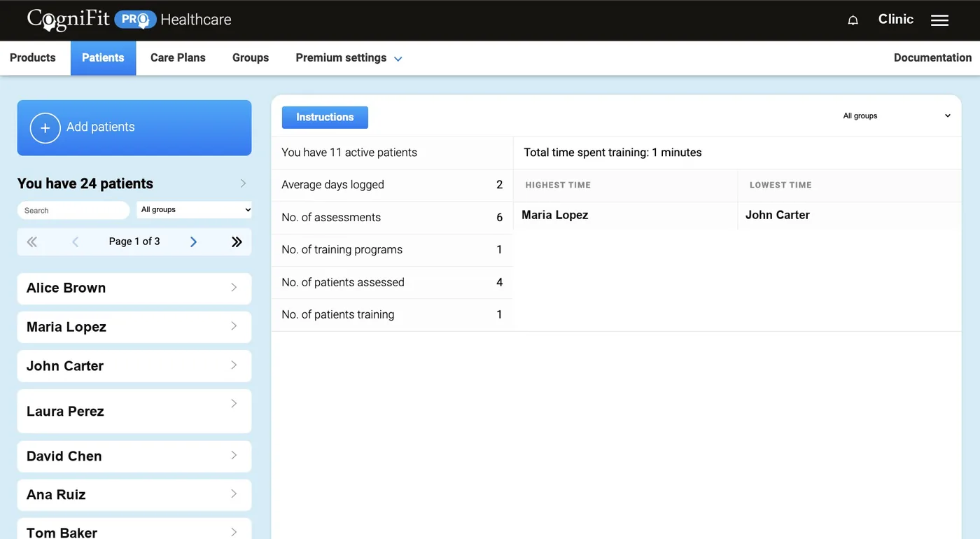Screen dimensions: 980x539
Task: Open Ana Ruiz's chevron arrow
Action: [x=234, y=493]
